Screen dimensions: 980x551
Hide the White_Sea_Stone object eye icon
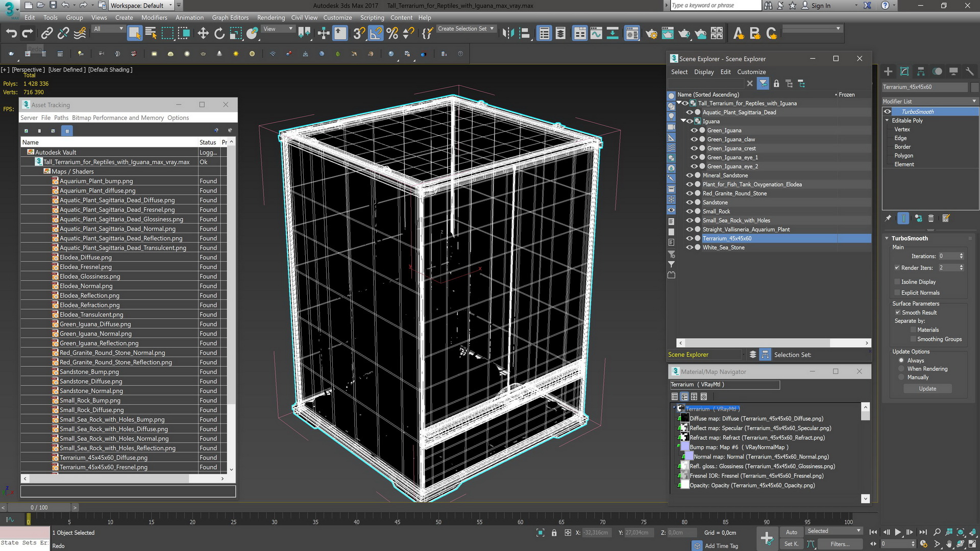[690, 247]
